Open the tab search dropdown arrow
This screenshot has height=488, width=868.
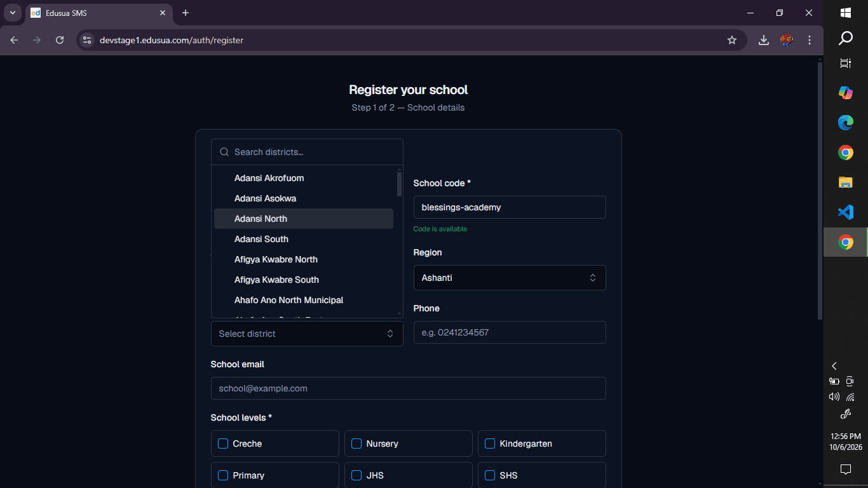click(12, 13)
